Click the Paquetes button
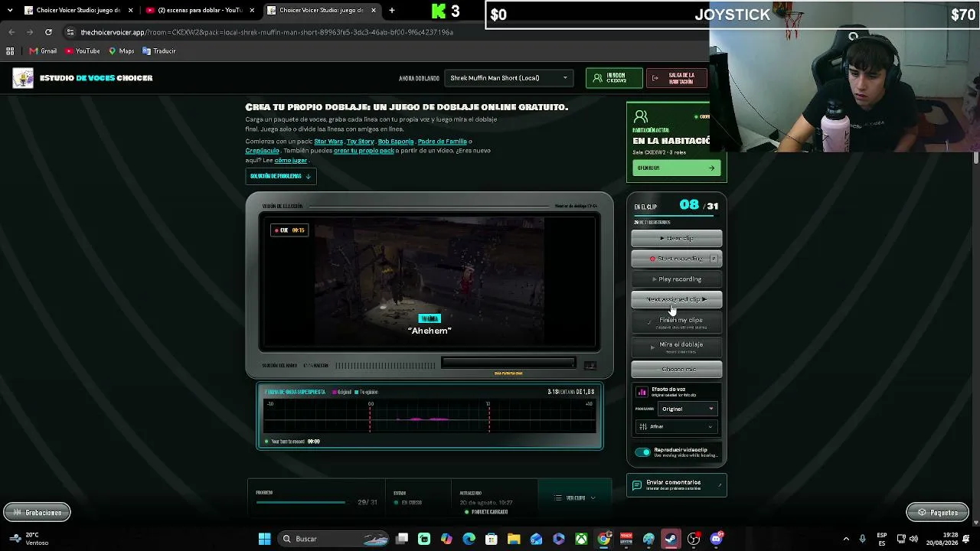The image size is (980, 551). 938,513
